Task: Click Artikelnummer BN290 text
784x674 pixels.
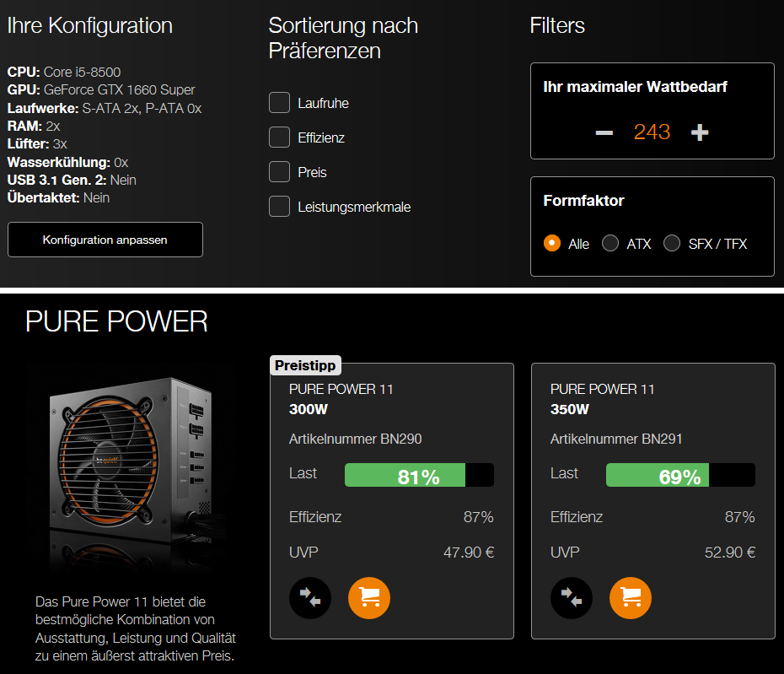Action: (x=356, y=439)
